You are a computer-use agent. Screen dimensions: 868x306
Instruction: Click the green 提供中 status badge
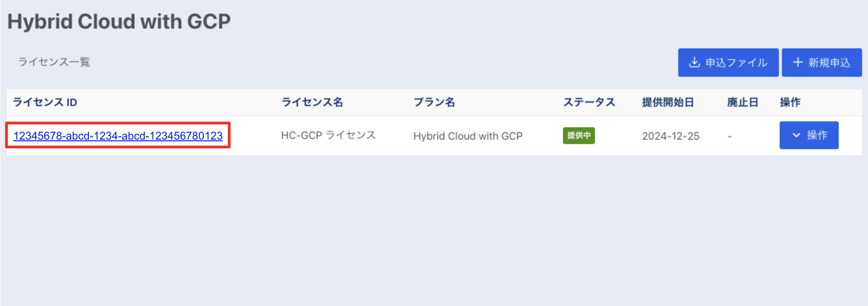point(579,136)
